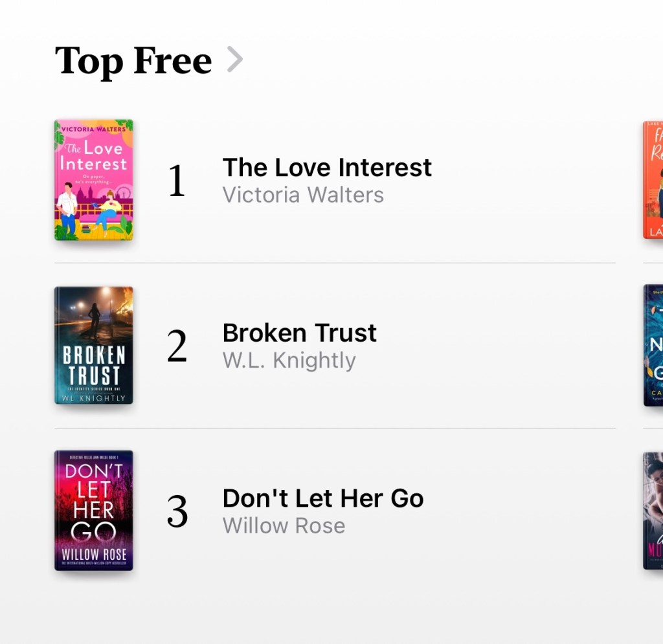Viewport: 663px width, 644px height.
Task: Select author name Willow Rose
Action: (x=284, y=526)
